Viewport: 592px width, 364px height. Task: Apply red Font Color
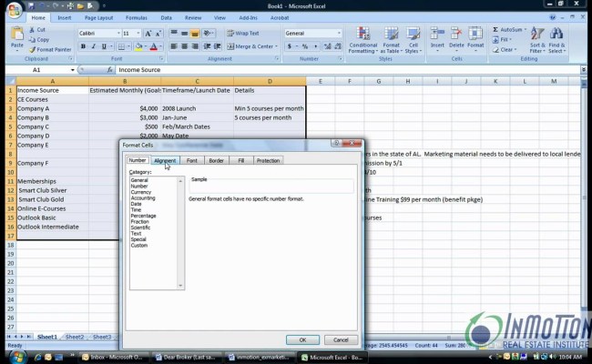click(154, 46)
